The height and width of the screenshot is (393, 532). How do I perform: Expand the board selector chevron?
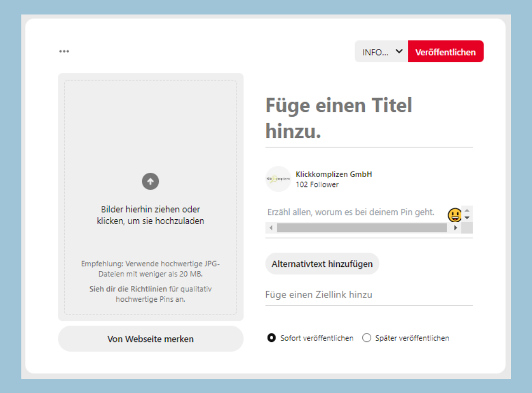[x=399, y=52]
